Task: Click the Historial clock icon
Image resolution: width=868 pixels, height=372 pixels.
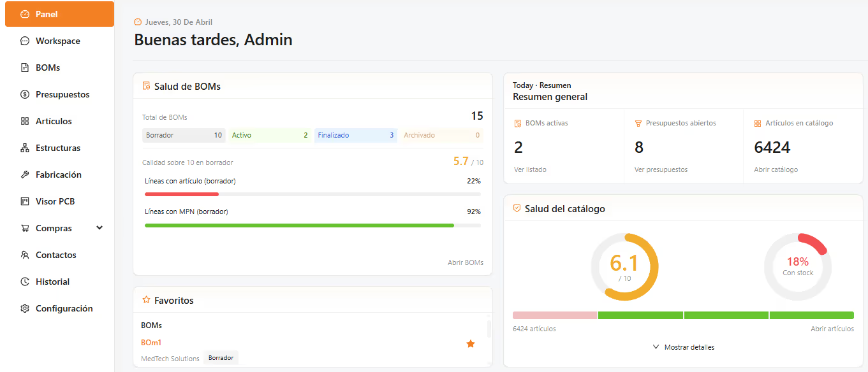Action: pos(25,282)
